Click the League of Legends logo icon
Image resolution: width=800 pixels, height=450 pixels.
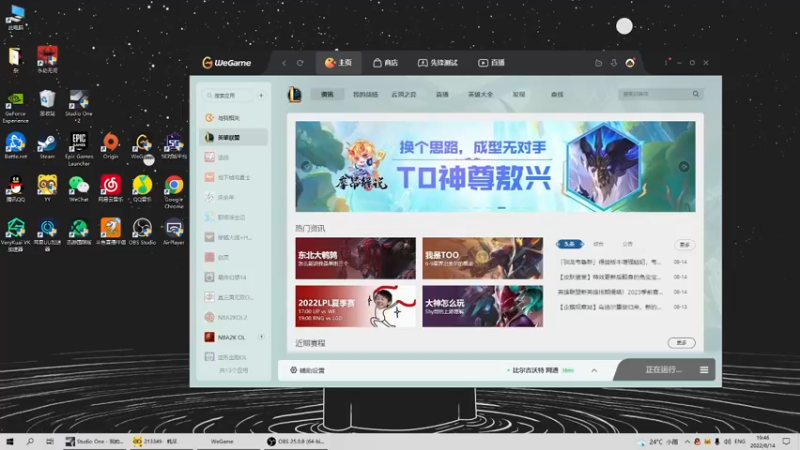pyautogui.click(x=295, y=94)
